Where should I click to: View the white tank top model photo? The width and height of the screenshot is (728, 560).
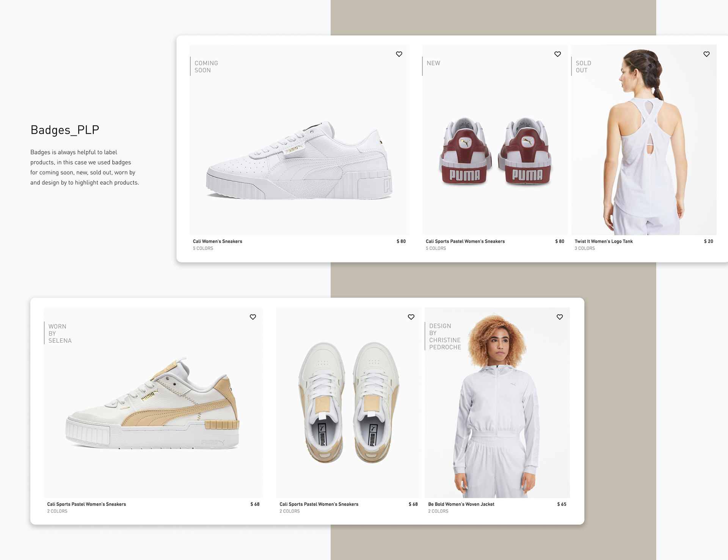click(x=644, y=140)
